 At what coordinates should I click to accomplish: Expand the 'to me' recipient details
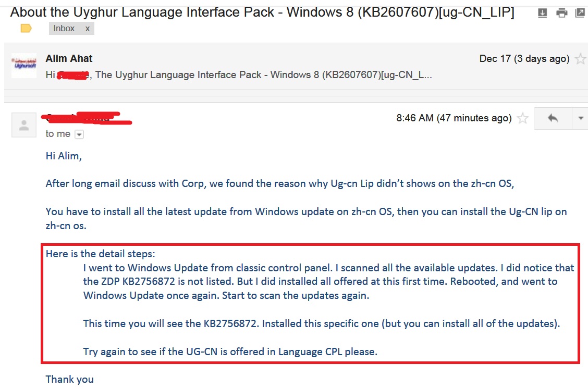pos(79,134)
